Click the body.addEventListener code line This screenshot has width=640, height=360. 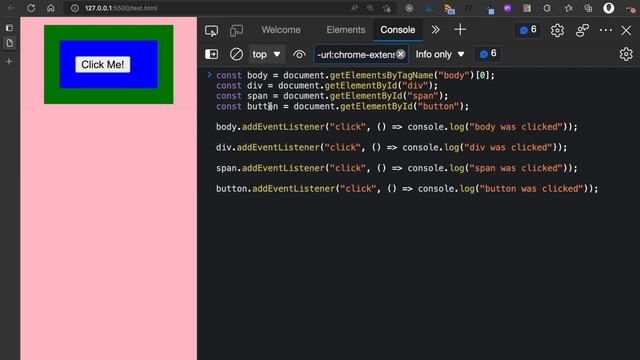(397, 127)
